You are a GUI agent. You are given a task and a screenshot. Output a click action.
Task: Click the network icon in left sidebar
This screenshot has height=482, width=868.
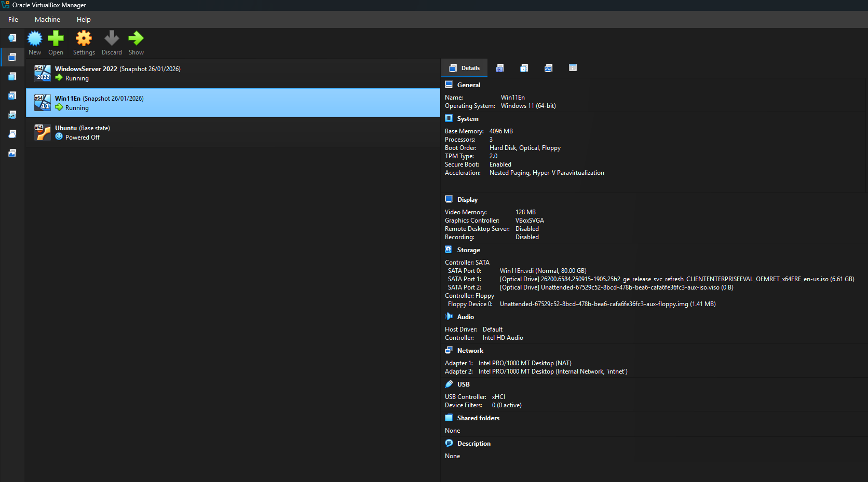(x=12, y=115)
